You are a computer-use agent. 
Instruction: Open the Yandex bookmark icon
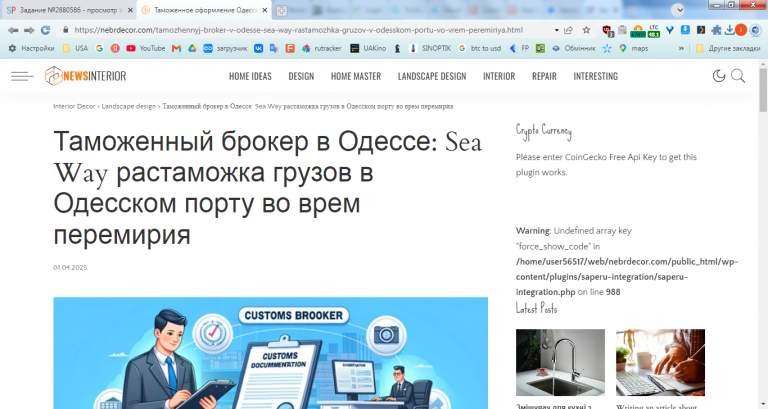115,48
